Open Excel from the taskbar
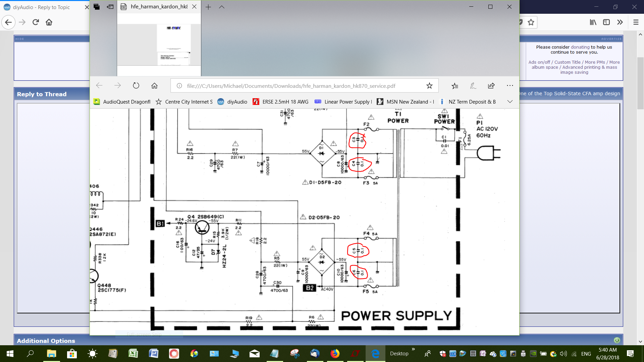 click(x=133, y=354)
